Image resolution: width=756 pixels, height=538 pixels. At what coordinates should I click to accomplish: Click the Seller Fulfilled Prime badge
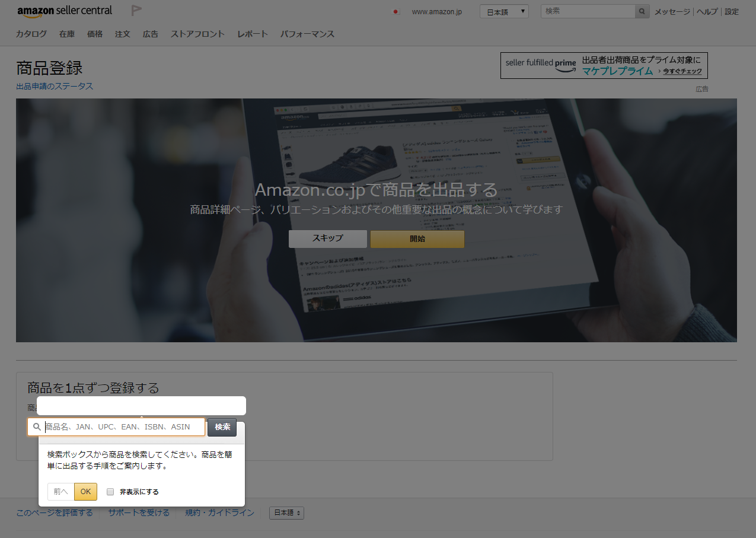click(540, 64)
